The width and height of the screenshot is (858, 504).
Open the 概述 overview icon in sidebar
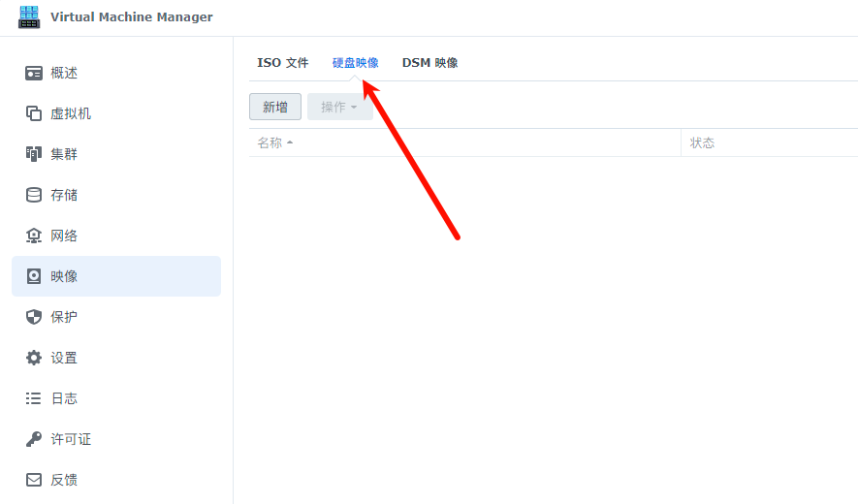tap(34, 73)
